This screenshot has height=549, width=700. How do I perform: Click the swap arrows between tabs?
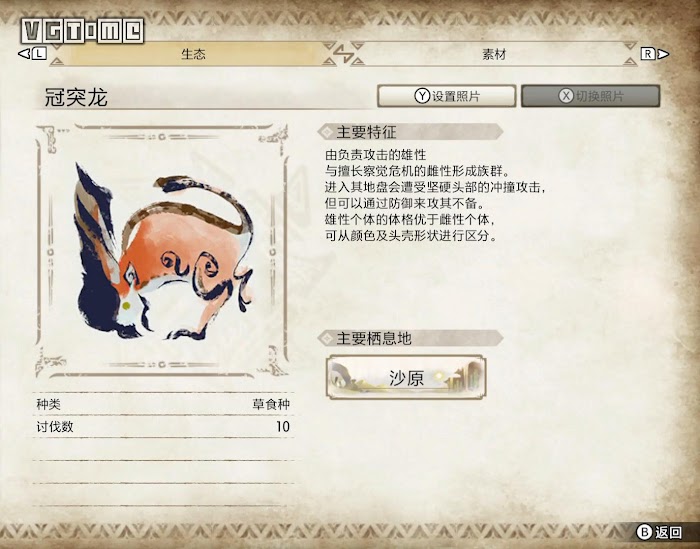(343, 54)
